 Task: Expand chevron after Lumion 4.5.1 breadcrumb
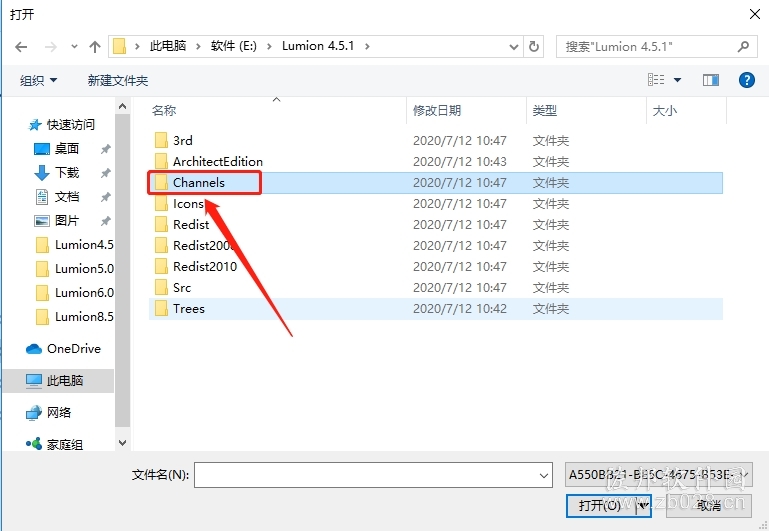[x=367, y=47]
